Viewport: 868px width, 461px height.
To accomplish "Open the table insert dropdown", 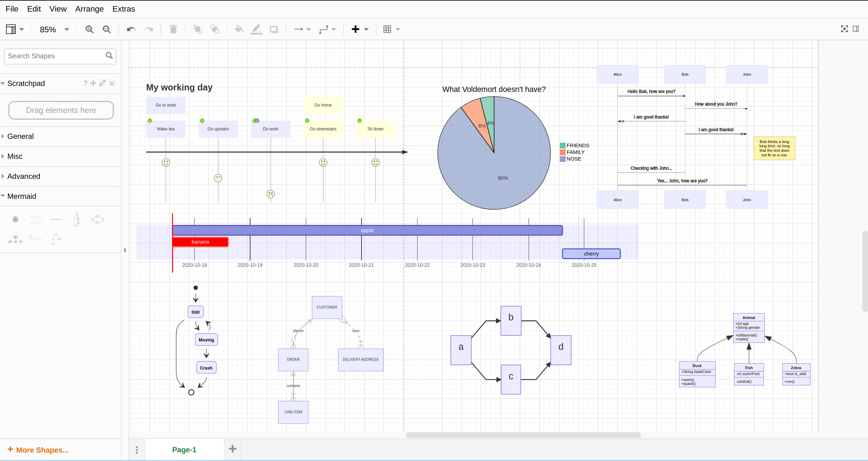I will coord(391,29).
